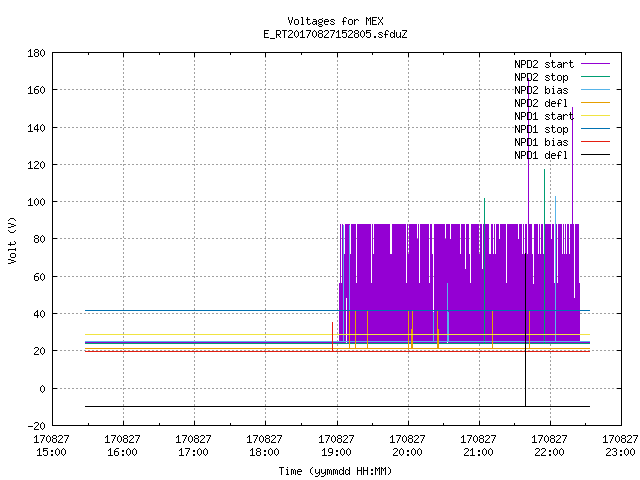This screenshot has height=480, width=640.
Task: Click the 23:00 x-axis time label
Action: pos(620,452)
